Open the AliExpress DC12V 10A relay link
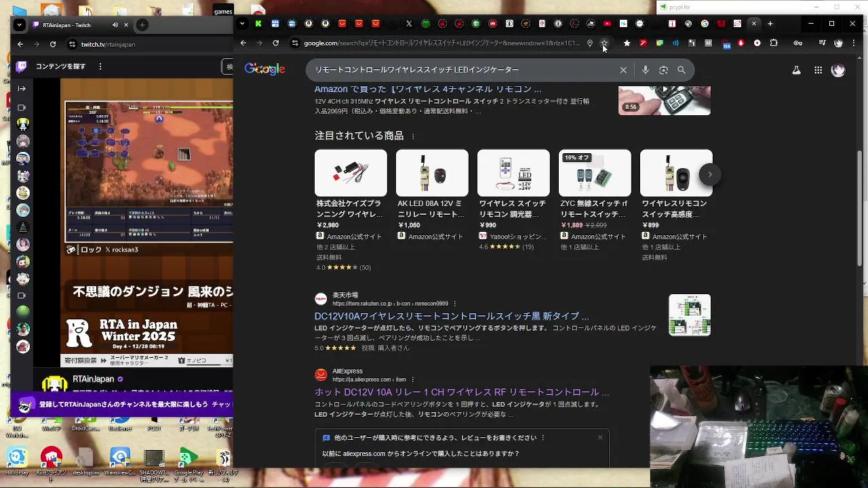The image size is (868, 488). 462,392
